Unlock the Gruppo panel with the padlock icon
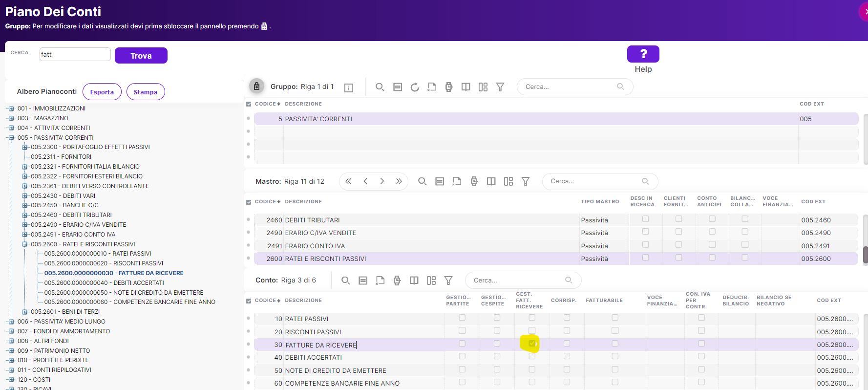This screenshot has width=868, height=390. pos(256,86)
